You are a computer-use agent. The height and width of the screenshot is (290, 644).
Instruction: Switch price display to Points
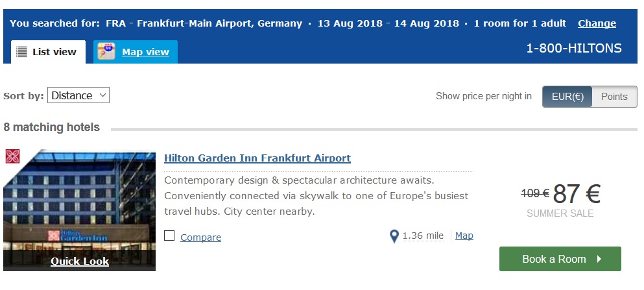tap(614, 97)
